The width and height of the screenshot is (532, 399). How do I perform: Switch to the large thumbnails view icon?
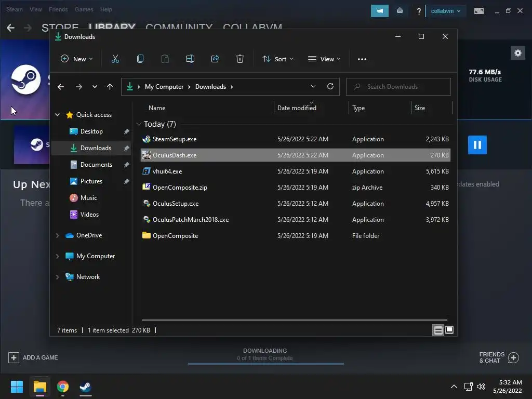449,330
